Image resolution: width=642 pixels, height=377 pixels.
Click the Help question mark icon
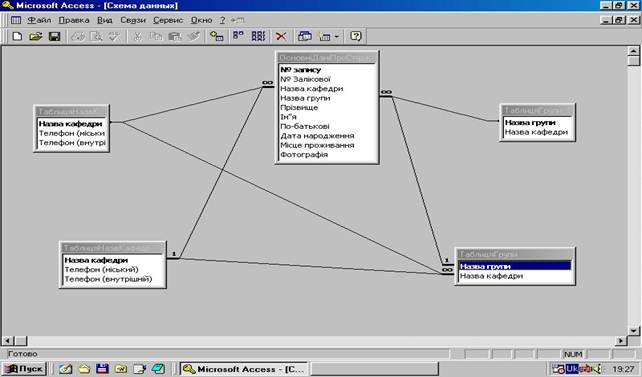[356, 36]
